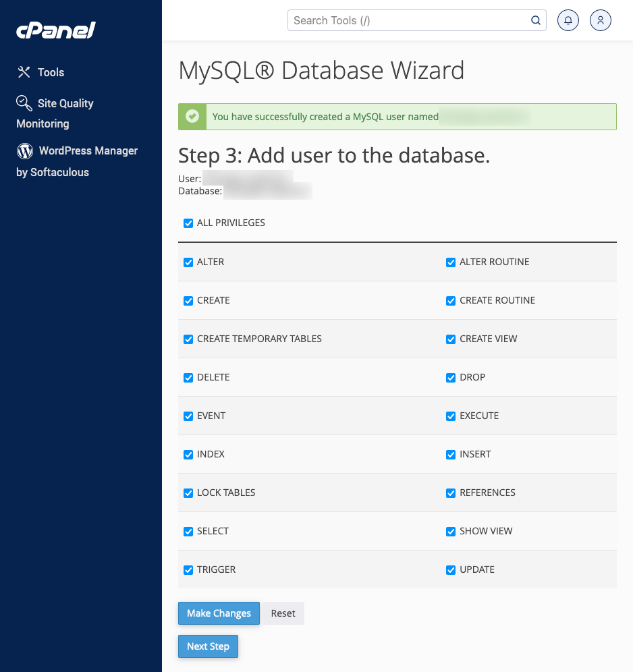Click the 'User:' label
Viewport: 633px width, 672px height.
190,179
